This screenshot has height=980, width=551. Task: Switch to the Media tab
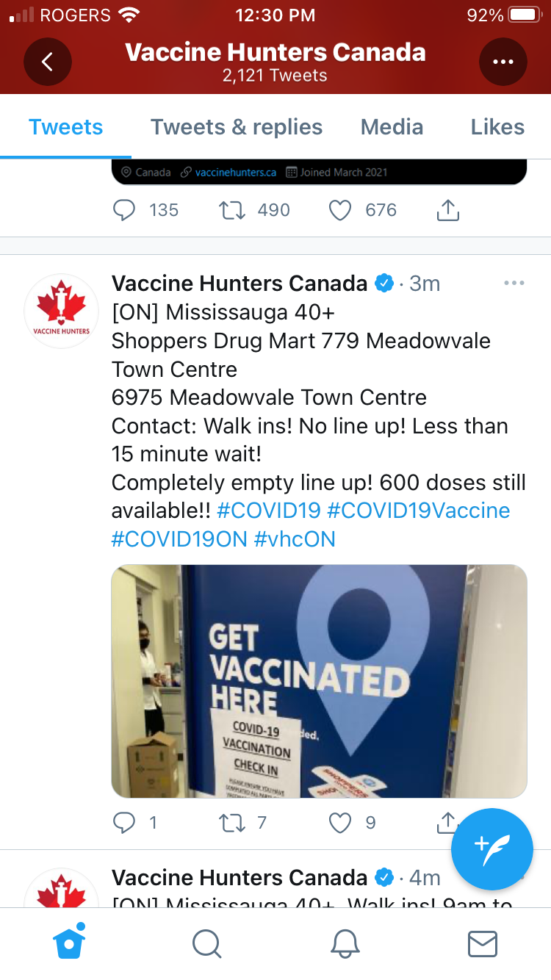point(392,127)
